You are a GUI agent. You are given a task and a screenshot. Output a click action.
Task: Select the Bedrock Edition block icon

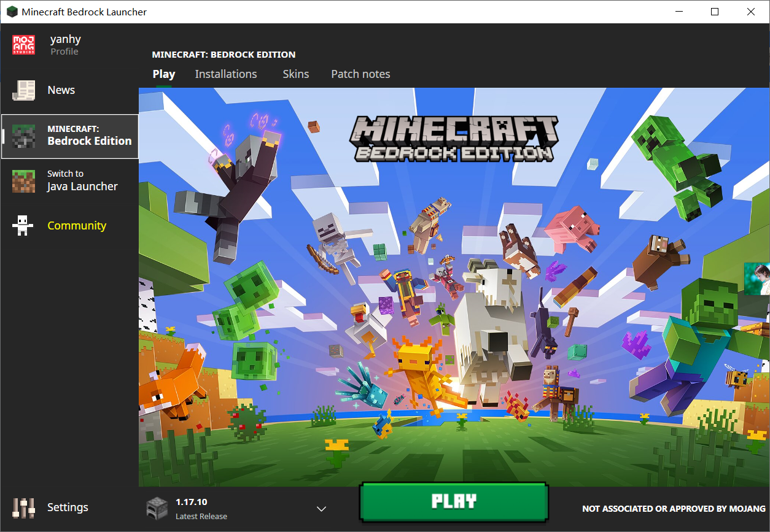click(24, 136)
